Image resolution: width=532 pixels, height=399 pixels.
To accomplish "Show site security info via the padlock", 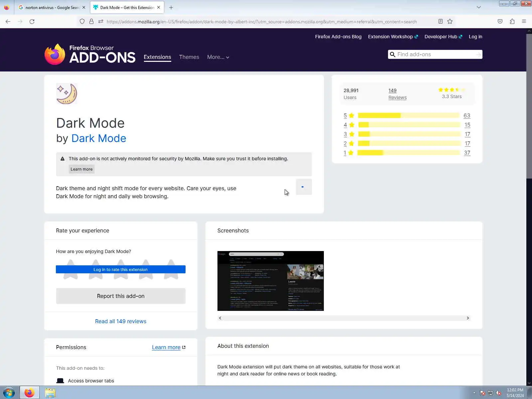I will 91,22.
